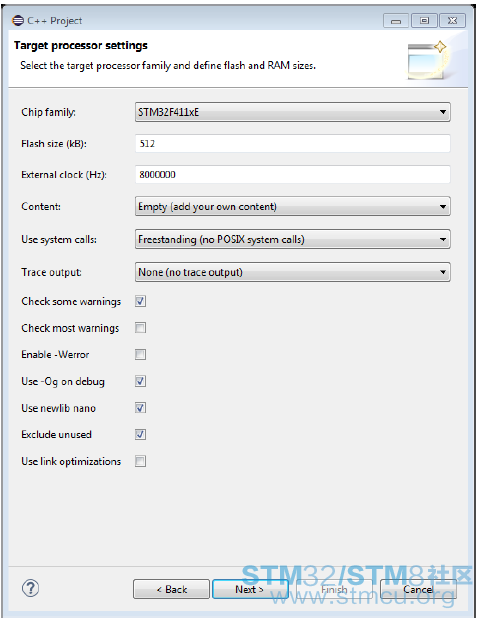The height and width of the screenshot is (621, 479).
Task: Maximize the C++ Project dialog
Action: coord(424,21)
